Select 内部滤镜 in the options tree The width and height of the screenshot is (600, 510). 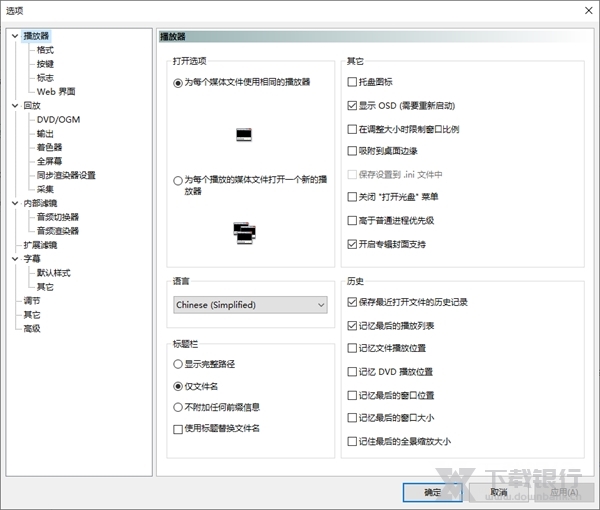tap(40, 203)
